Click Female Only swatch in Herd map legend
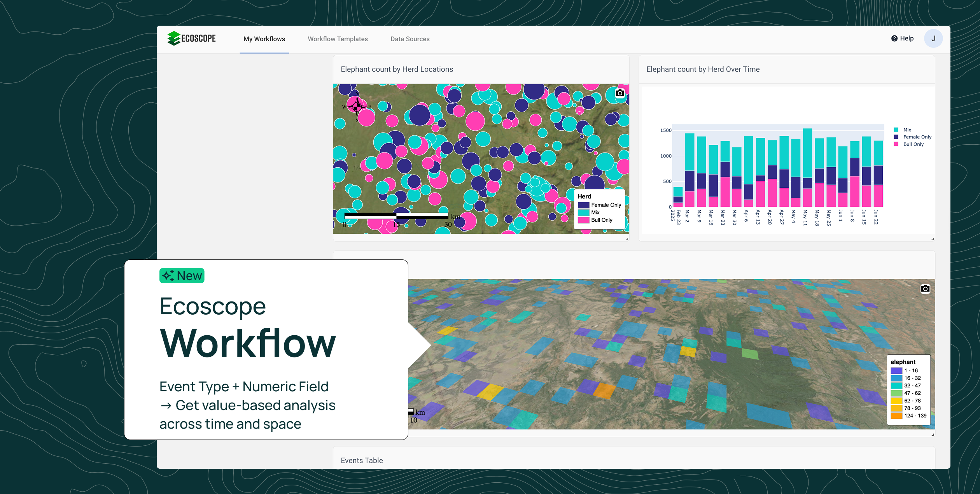Viewport: 980px width, 494px height. point(583,205)
